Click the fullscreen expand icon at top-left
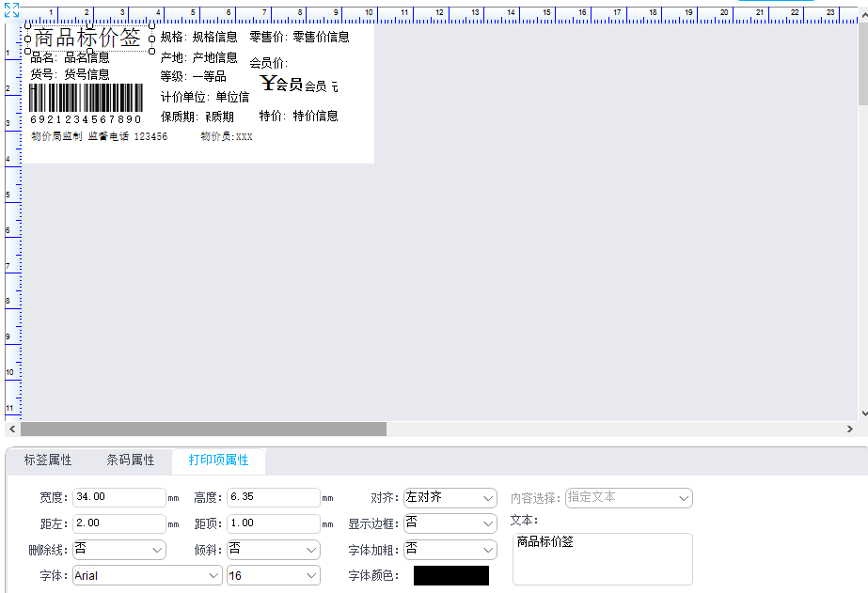The image size is (868, 593). (11, 9)
